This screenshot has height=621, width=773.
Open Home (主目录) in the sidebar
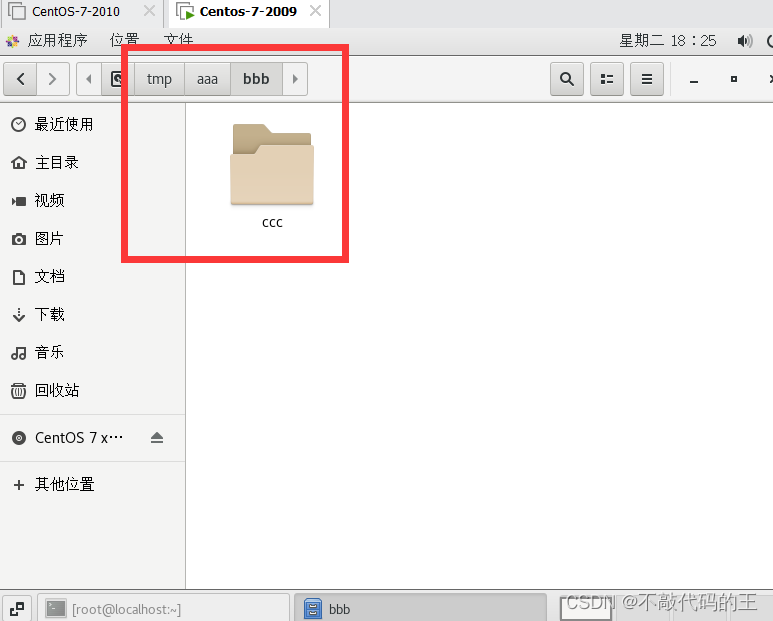tap(93, 162)
